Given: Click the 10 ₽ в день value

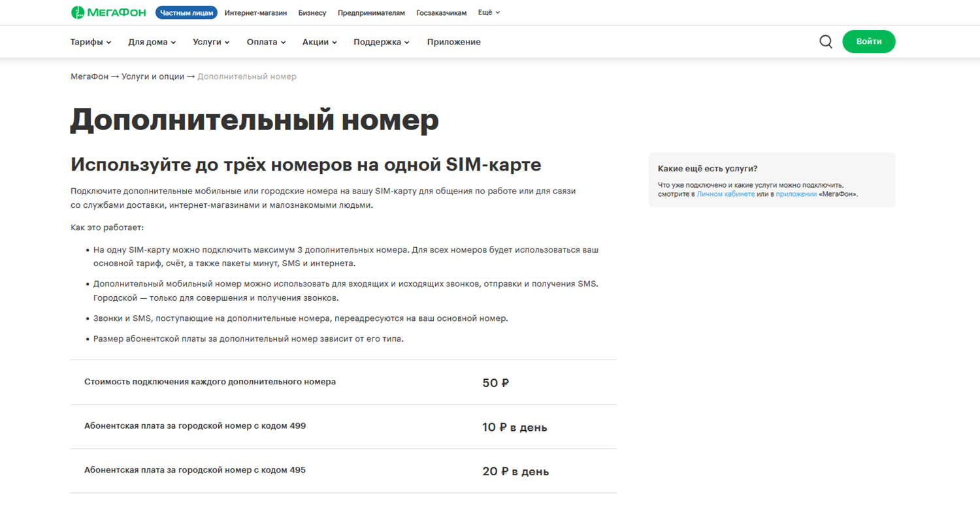Looking at the screenshot, I should [515, 428].
